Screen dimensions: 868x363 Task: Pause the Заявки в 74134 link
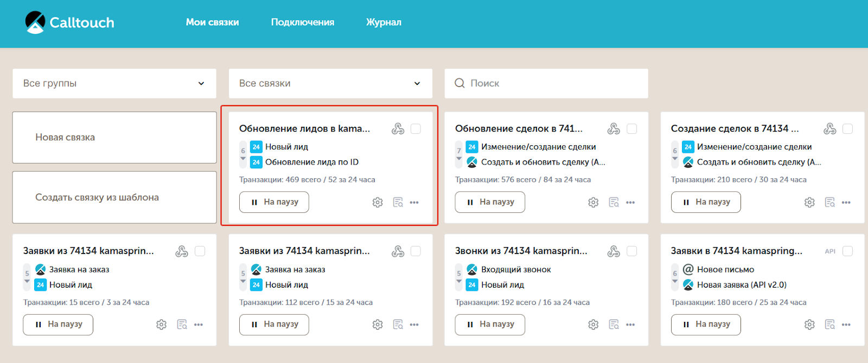point(706,325)
